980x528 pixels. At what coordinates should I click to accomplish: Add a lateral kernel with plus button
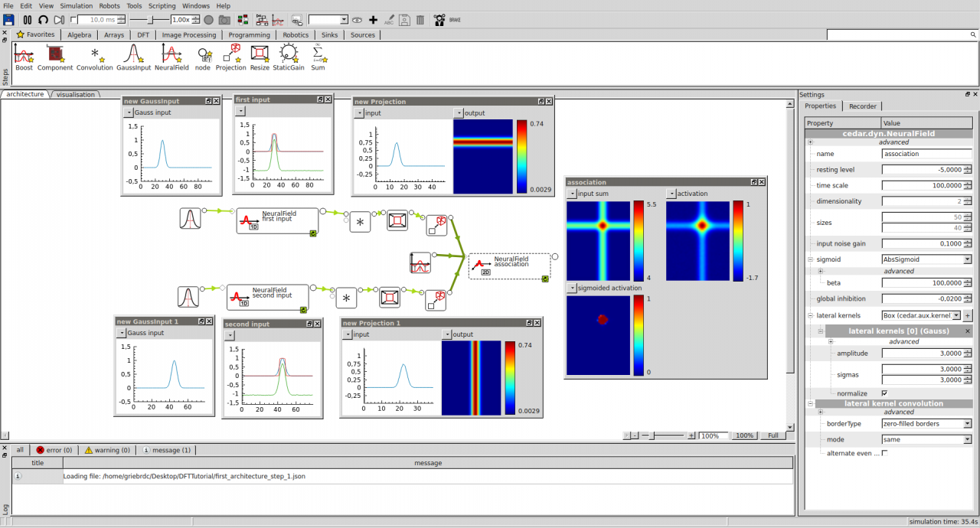[x=967, y=315]
